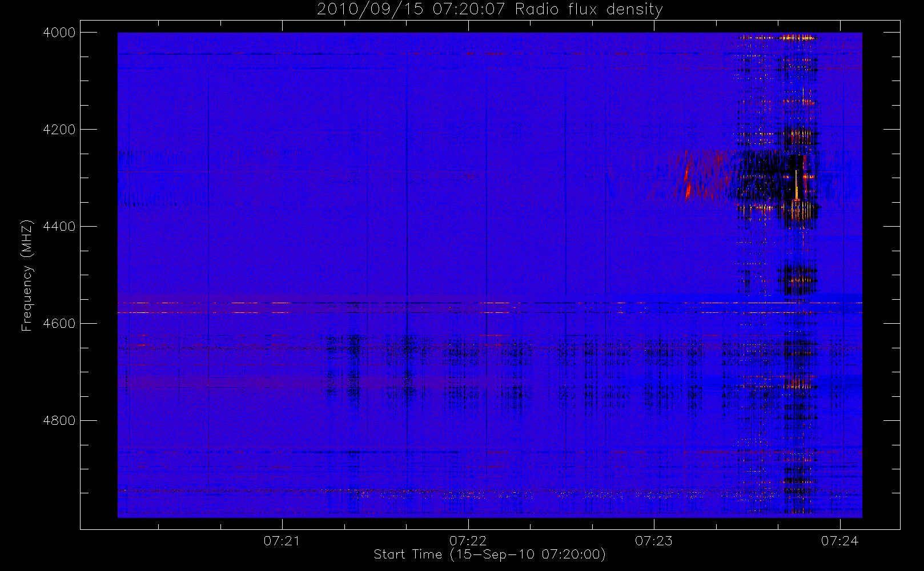Viewport: 924px width, 571px height.
Task: Click the bright horizontal interference line near 4560 MHz
Action: tap(489, 303)
